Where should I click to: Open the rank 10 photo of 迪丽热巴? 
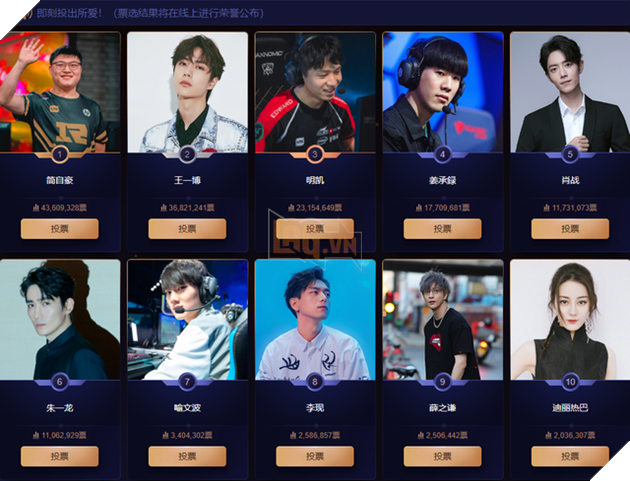(x=570, y=319)
